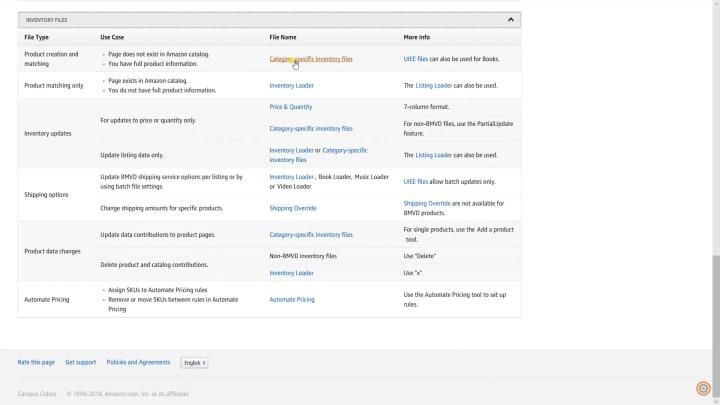Collapse the Inventory Files section chevron
The image size is (720, 405).
pyautogui.click(x=510, y=19)
